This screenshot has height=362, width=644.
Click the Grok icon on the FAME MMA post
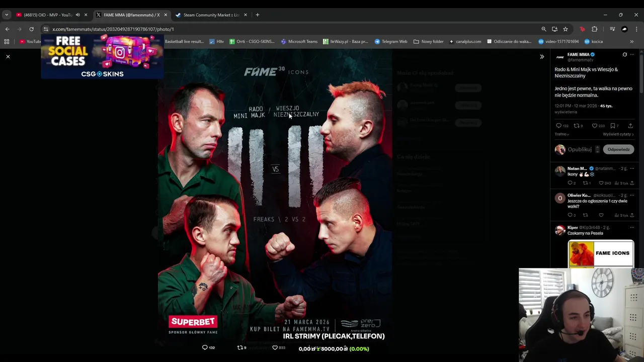tap(625, 55)
